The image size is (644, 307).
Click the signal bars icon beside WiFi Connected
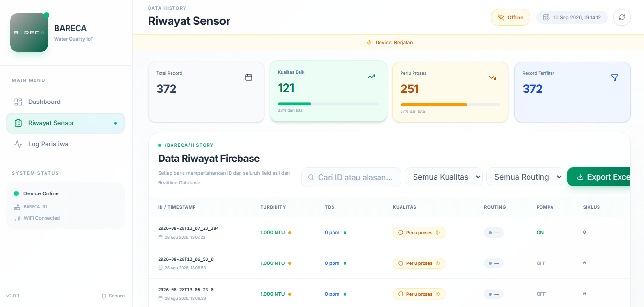pos(17,218)
